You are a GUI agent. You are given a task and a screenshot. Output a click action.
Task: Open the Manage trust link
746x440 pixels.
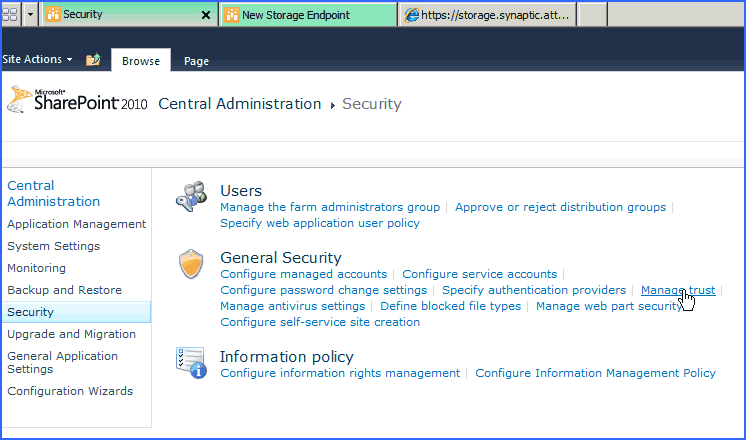[x=677, y=290]
